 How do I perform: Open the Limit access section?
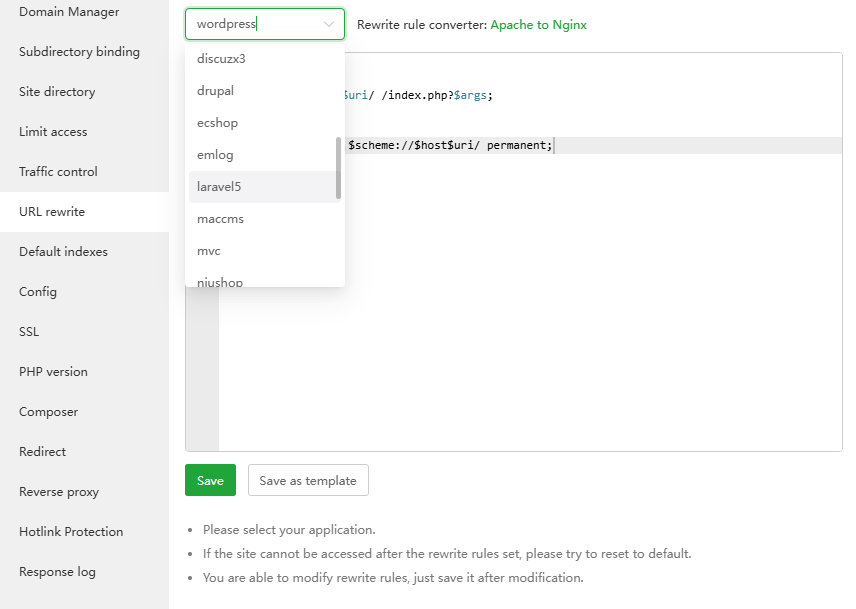coord(53,132)
